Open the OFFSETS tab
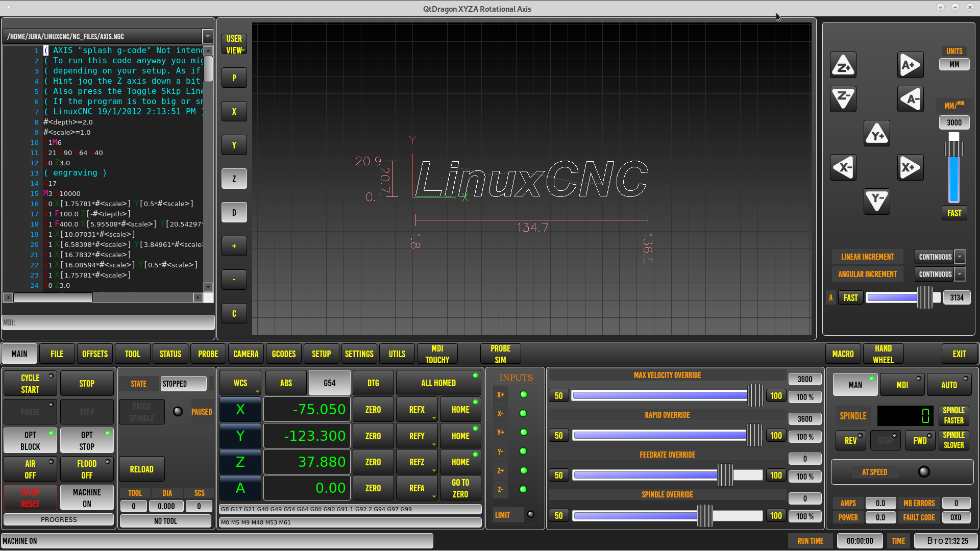The image size is (980, 551). point(95,354)
